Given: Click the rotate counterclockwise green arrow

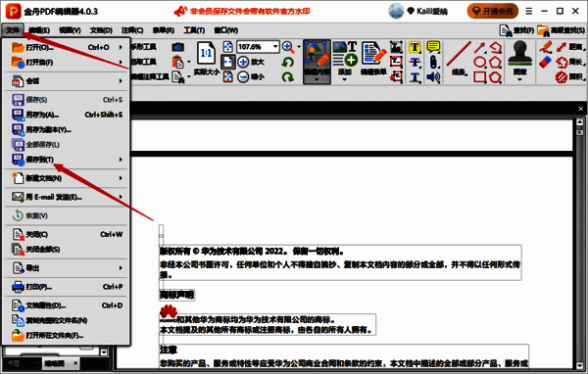Looking at the screenshot, I should pos(287,62).
